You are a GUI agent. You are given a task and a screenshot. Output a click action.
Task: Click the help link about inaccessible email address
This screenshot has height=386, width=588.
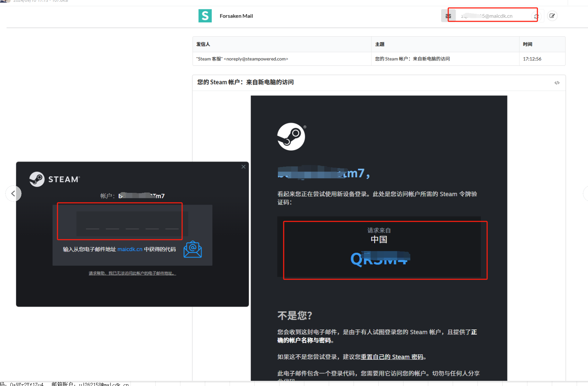coord(132,273)
